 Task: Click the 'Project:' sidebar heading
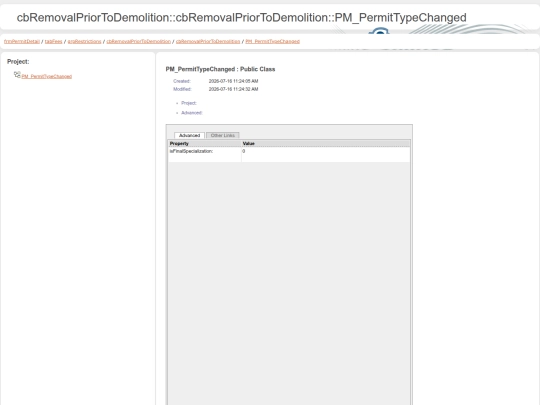click(x=18, y=62)
